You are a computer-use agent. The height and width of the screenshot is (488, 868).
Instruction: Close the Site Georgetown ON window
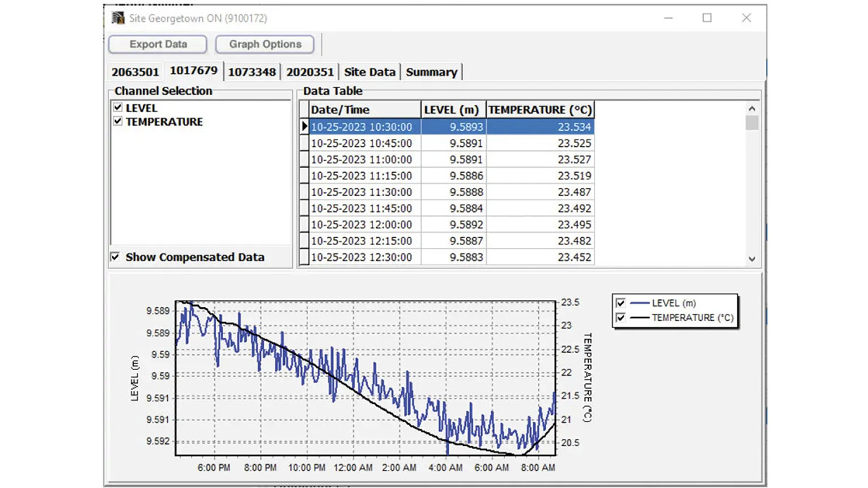[746, 18]
